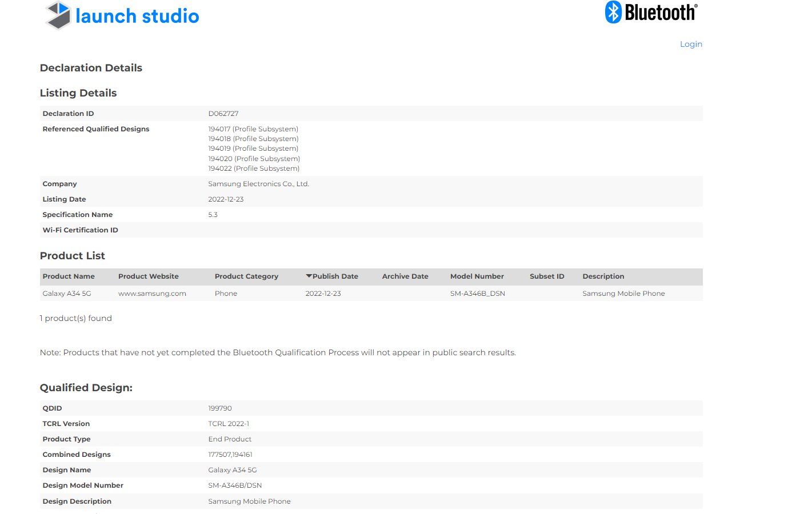This screenshot has height=514, width=812.
Task: Sort by Model Number column header
Action: coord(477,276)
